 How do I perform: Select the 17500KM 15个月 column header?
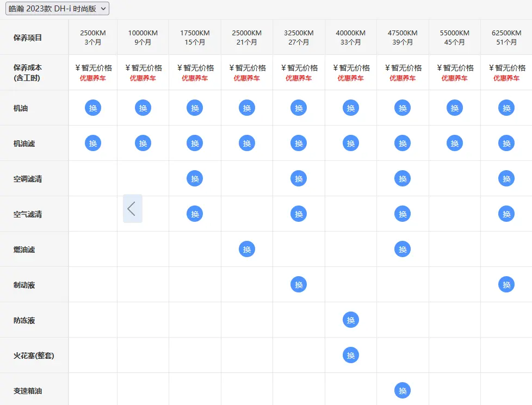[195, 38]
